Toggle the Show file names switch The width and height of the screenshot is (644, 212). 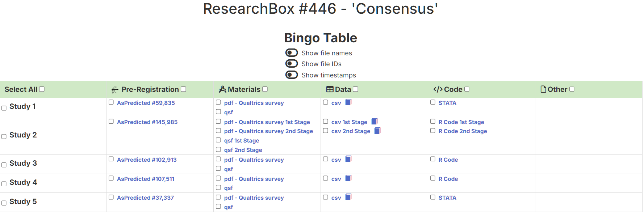[x=292, y=53]
